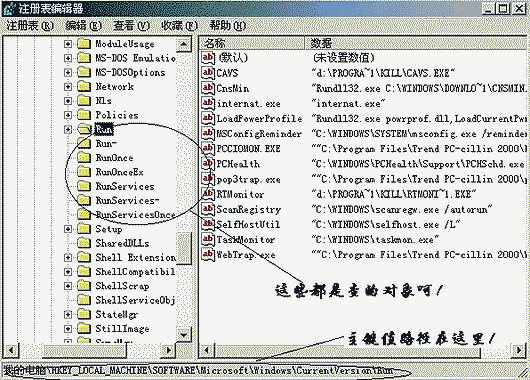The width and height of the screenshot is (530, 380).
Task: Click values pane scroll left arrow
Action: [x=207, y=350]
